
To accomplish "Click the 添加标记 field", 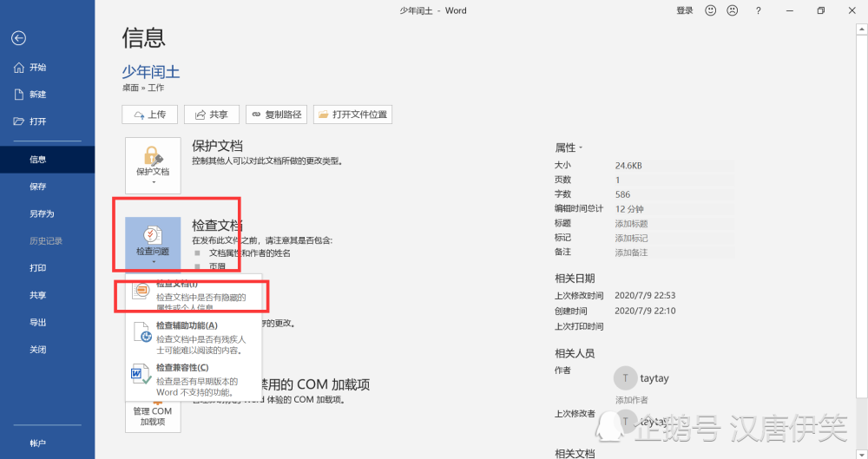I will coord(674,238).
